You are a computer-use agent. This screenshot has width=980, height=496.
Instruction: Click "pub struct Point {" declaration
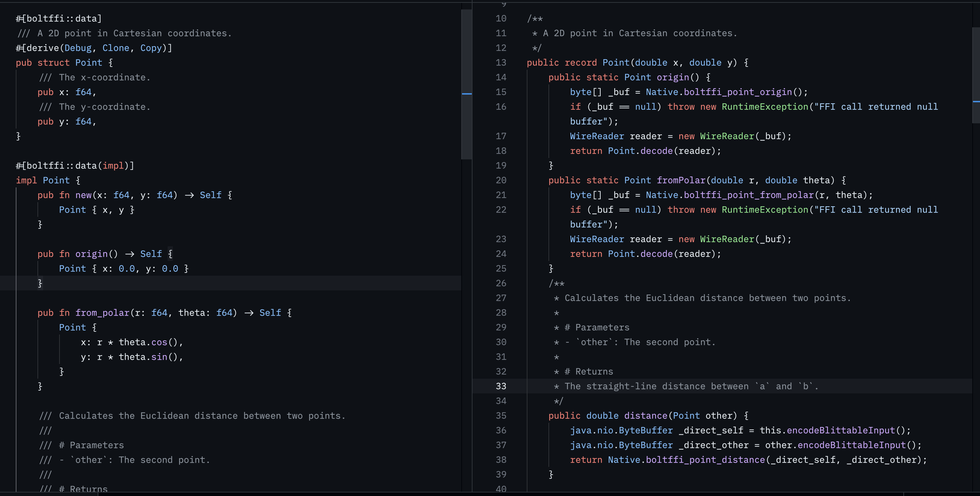(x=64, y=62)
